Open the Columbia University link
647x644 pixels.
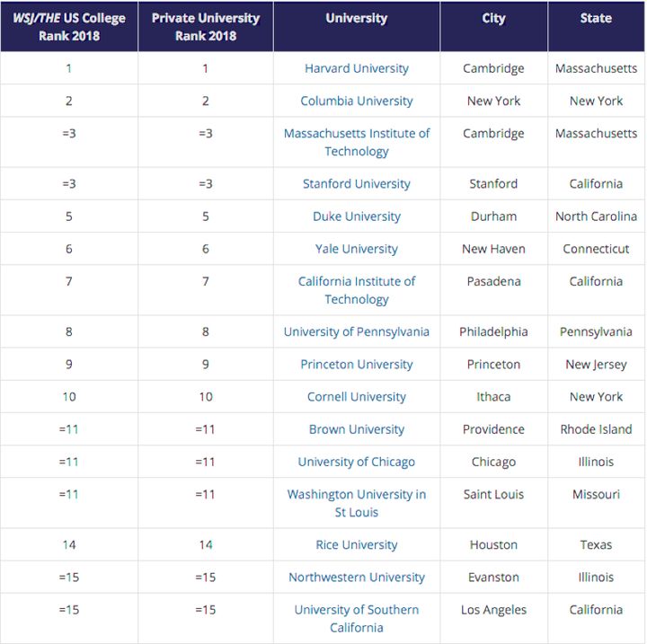(357, 101)
